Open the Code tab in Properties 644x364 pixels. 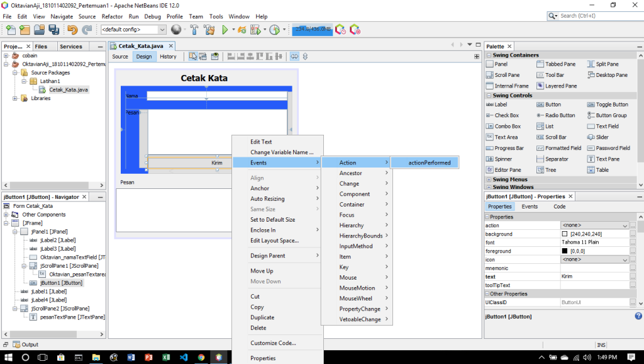559,207
